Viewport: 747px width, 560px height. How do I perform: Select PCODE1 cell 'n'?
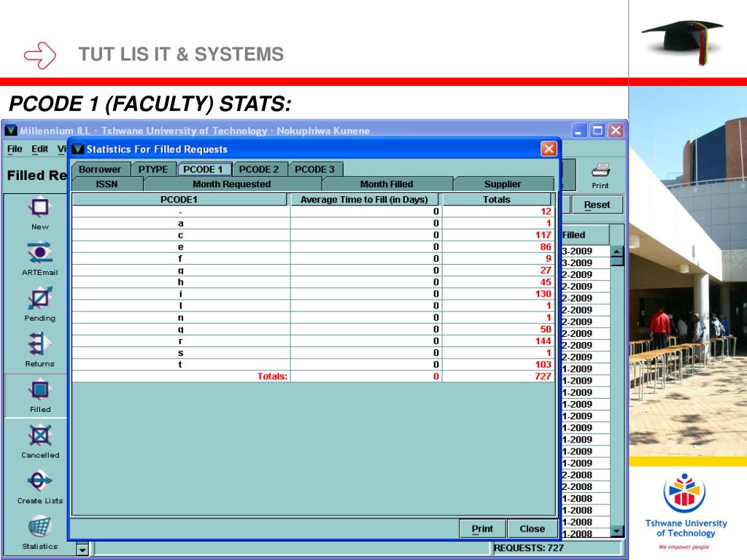pos(181,318)
